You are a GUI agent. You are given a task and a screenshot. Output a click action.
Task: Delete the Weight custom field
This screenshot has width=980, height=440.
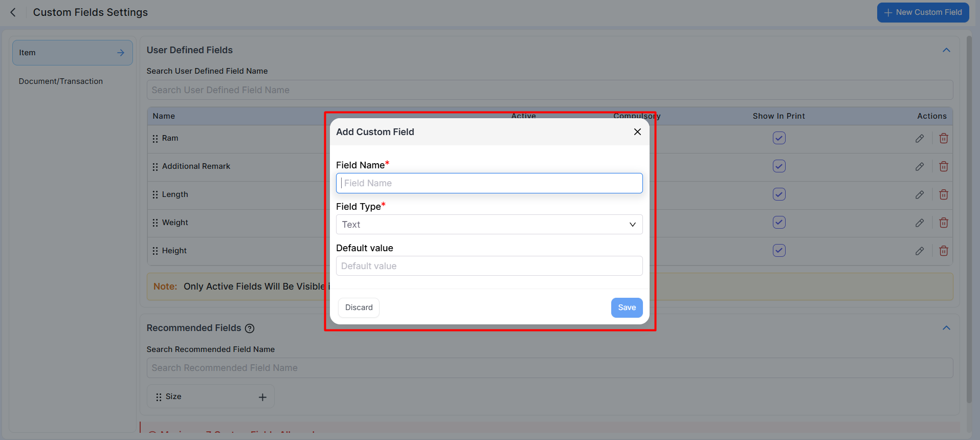pyautogui.click(x=944, y=223)
